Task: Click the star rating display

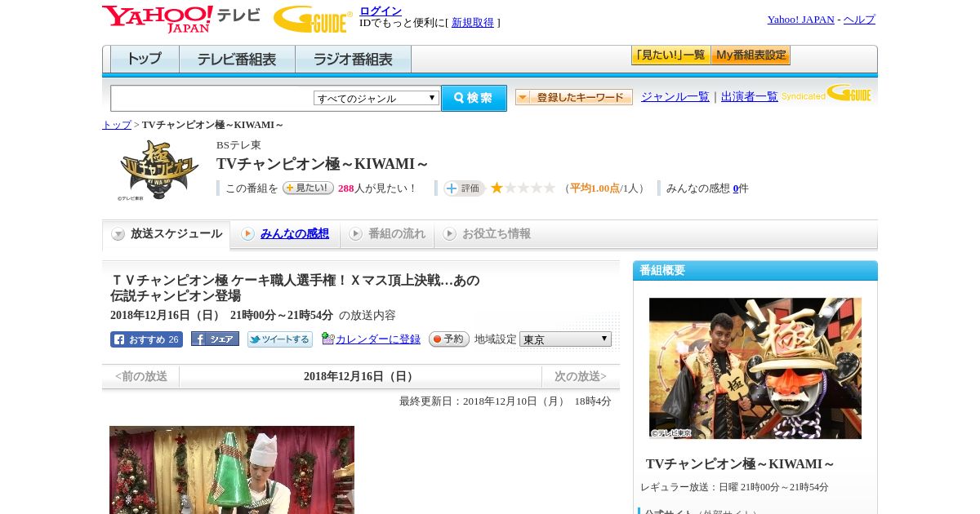Action: coord(523,188)
